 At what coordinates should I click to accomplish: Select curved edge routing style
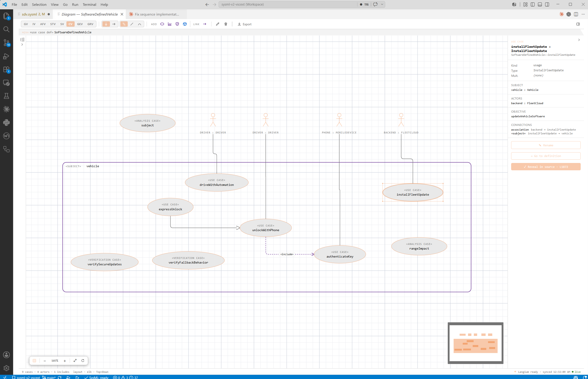click(x=140, y=24)
